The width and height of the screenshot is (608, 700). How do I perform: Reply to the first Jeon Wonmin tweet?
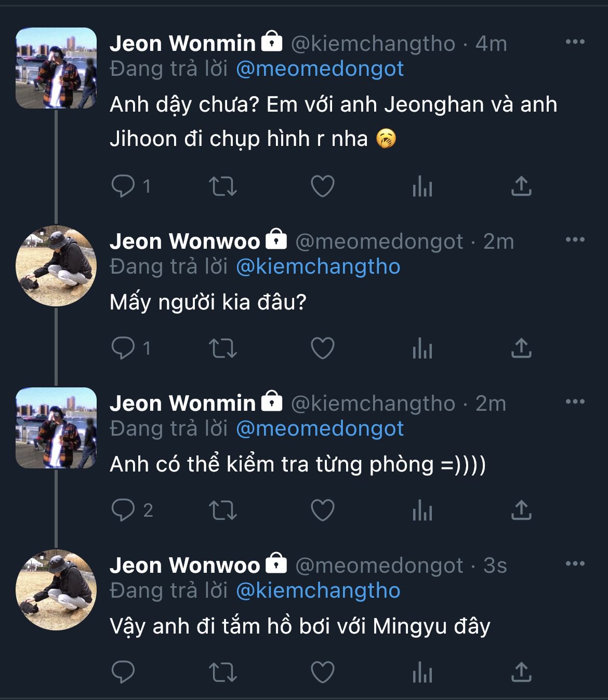[123, 186]
